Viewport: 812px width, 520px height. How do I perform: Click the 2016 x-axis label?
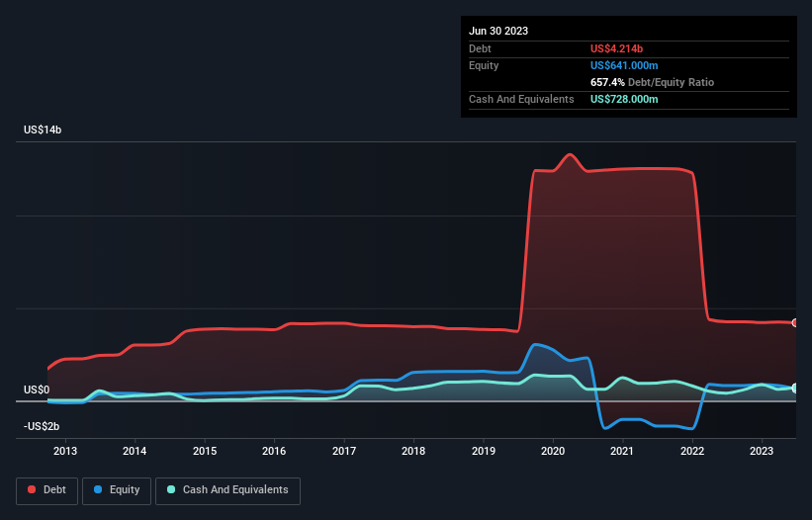tap(274, 451)
